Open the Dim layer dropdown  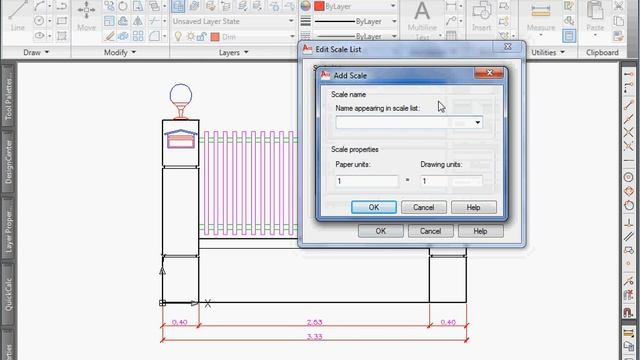point(292,37)
